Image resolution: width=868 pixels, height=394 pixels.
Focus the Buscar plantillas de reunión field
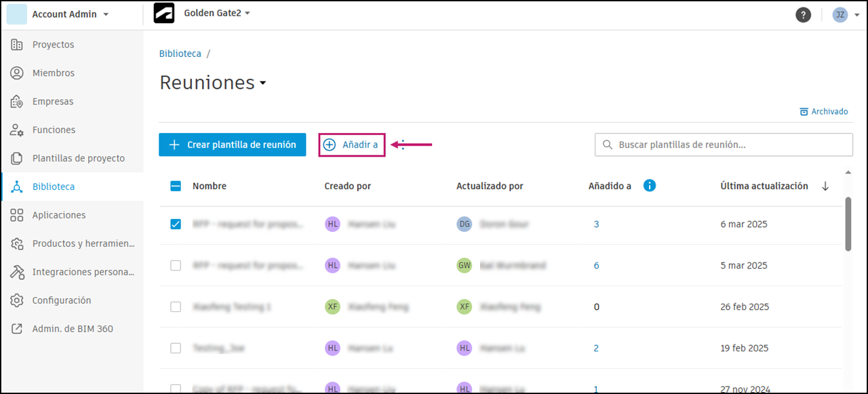pos(724,144)
